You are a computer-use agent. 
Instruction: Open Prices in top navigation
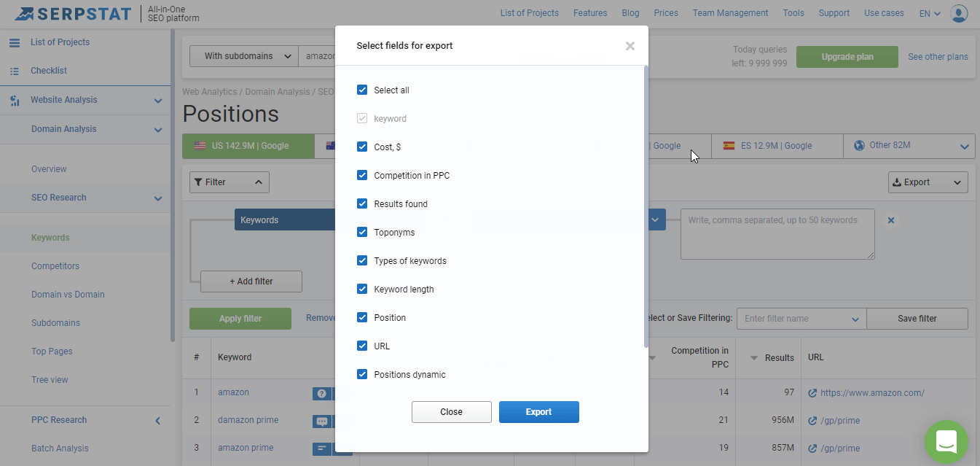tap(666, 13)
